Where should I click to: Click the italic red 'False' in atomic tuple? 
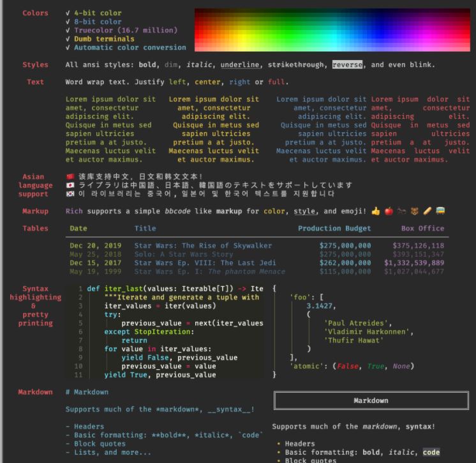(x=347, y=367)
